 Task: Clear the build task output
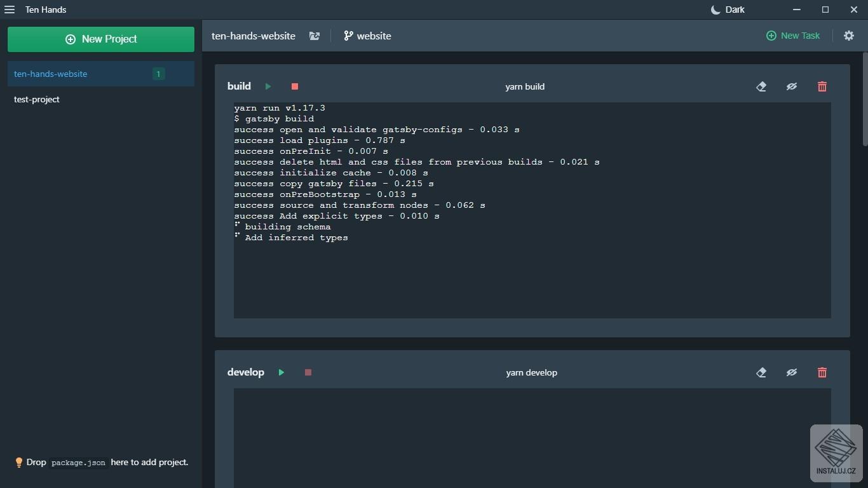761,86
